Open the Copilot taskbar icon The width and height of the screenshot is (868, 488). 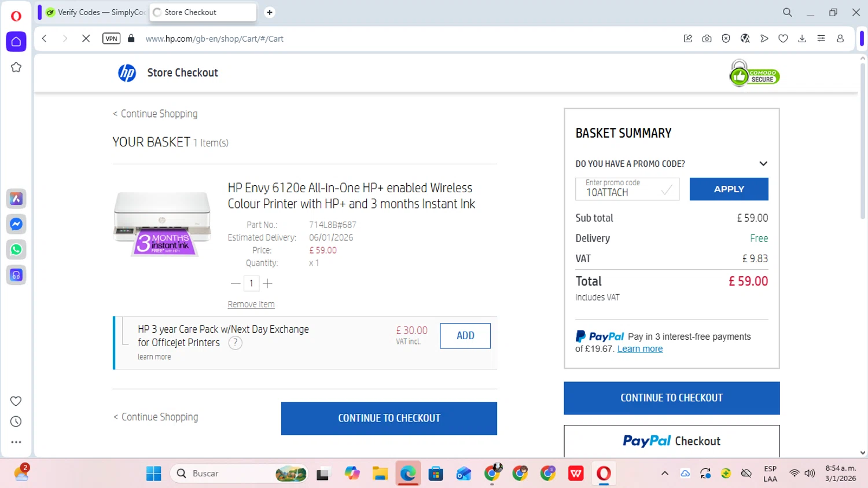352,474
